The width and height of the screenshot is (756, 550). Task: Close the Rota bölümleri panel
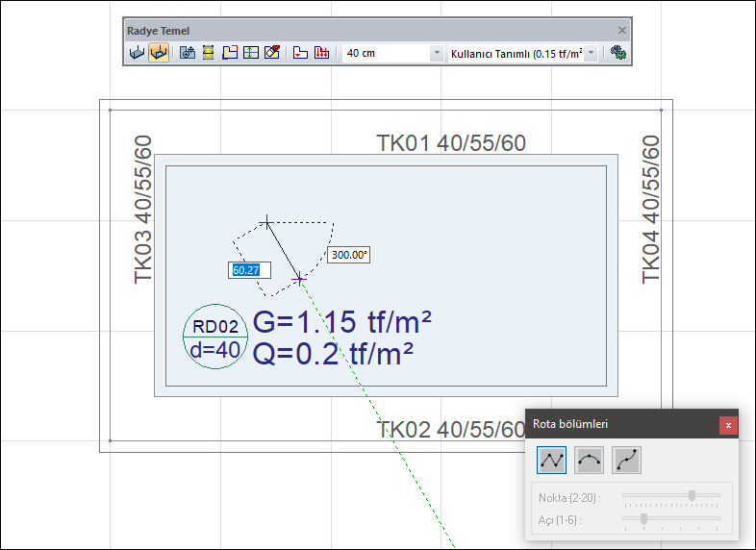(x=728, y=424)
